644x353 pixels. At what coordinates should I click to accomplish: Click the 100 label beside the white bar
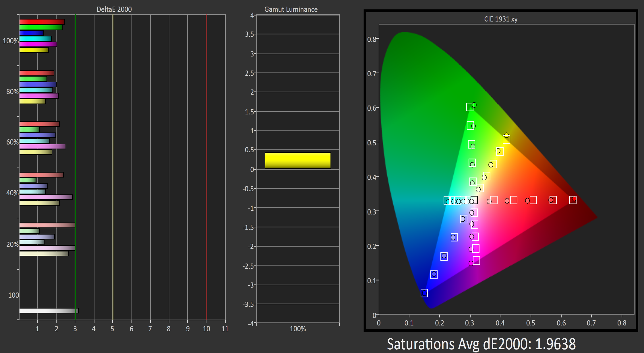(x=13, y=295)
